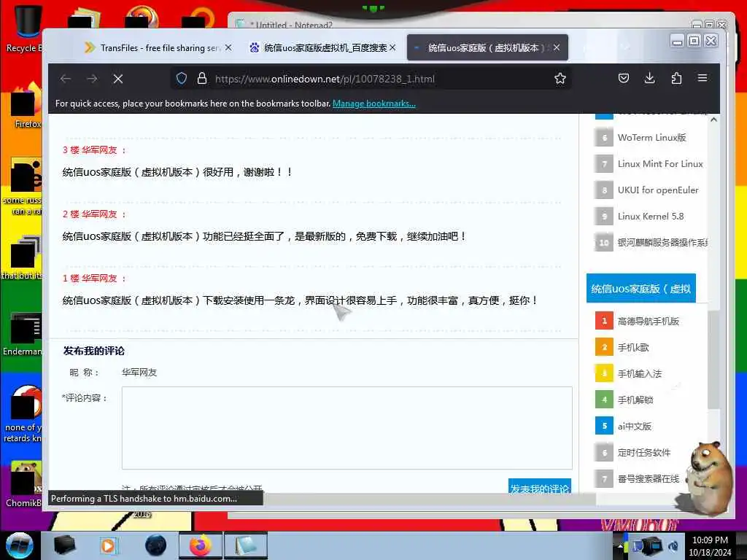747x560 pixels.
Task: Open the Extensions puzzle icon
Action: coord(676,78)
